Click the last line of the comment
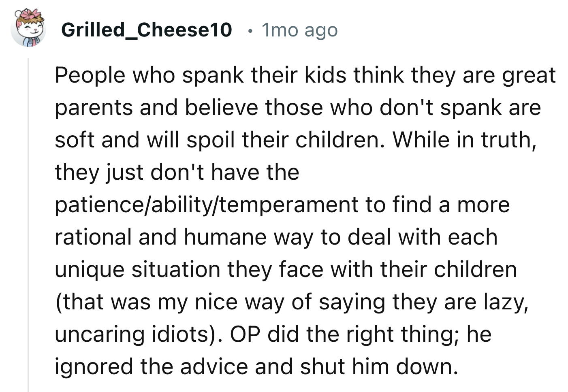Screen dimensions: 568x392 pos(255,366)
